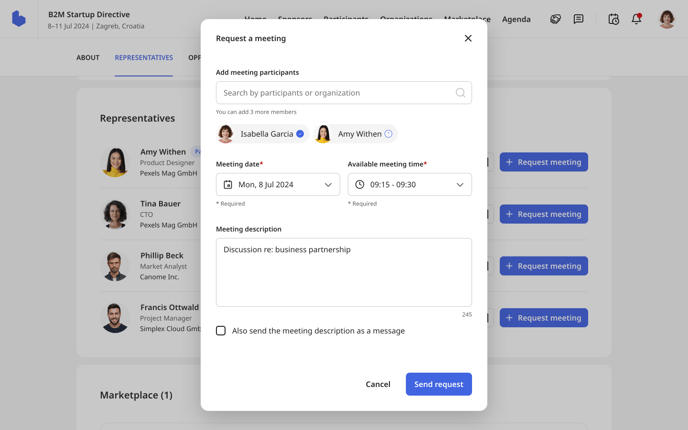Close the Request a meeting dialog
Image resolution: width=688 pixels, height=430 pixels.
468,38
